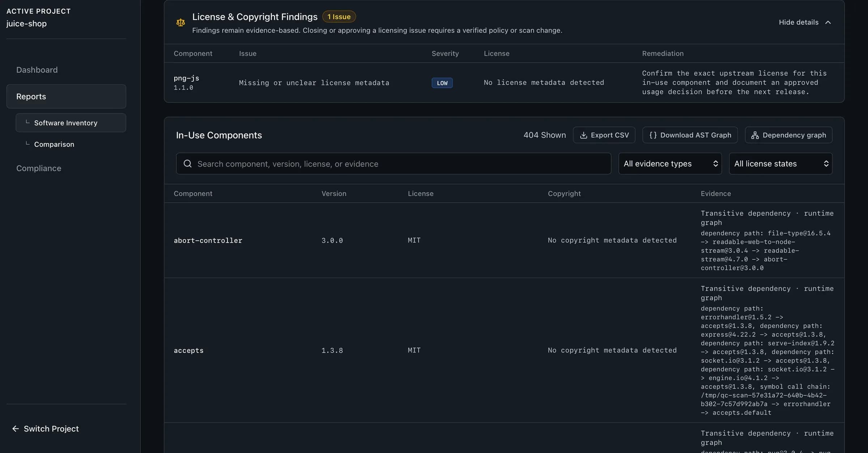This screenshot has height=453, width=868.
Task: Click the 1 Issue badge
Action: [x=339, y=17]
